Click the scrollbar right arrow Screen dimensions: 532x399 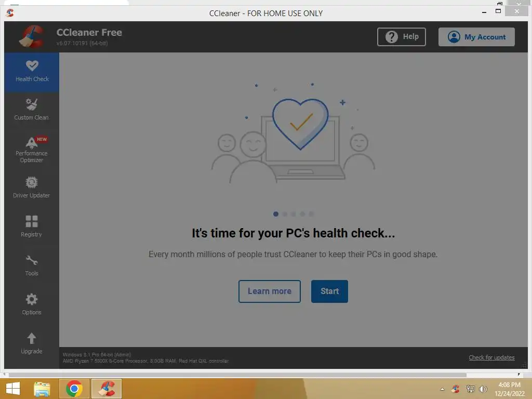(519, 374)
